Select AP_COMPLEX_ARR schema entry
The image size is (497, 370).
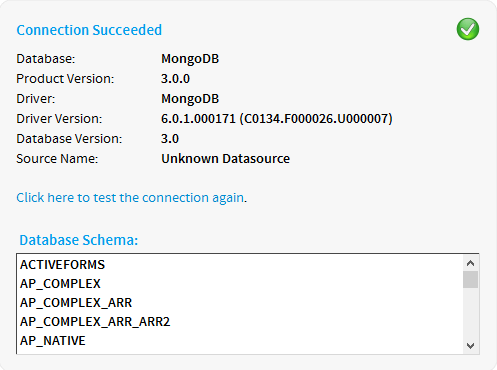click(76, 303)
